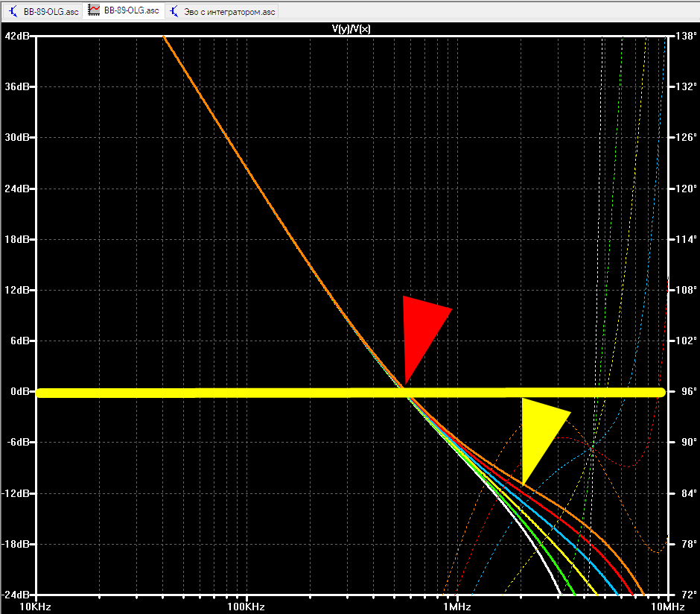Open the first BB-89-OLG.asc schematic tab
This screenshot has height=614, width=700.
[43, 11]
